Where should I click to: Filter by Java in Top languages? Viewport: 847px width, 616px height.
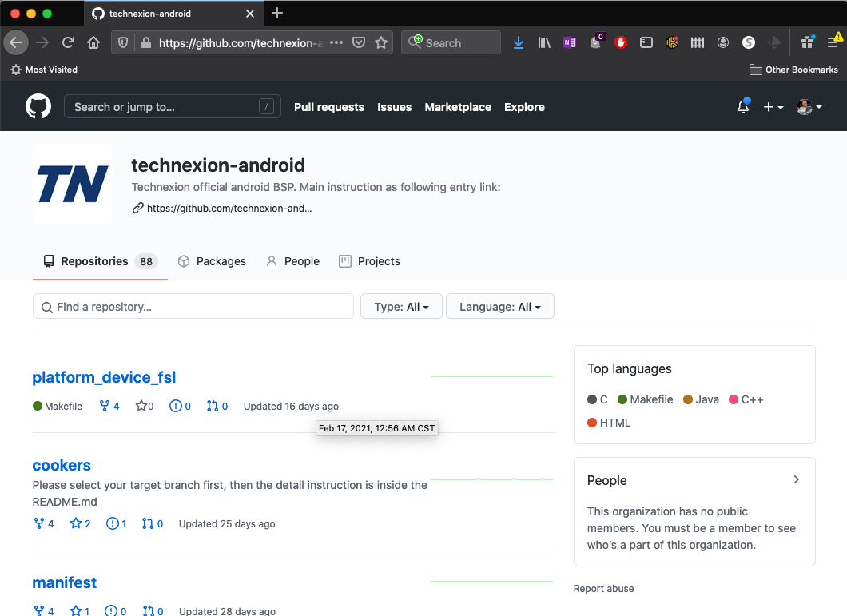pos(701,399)
